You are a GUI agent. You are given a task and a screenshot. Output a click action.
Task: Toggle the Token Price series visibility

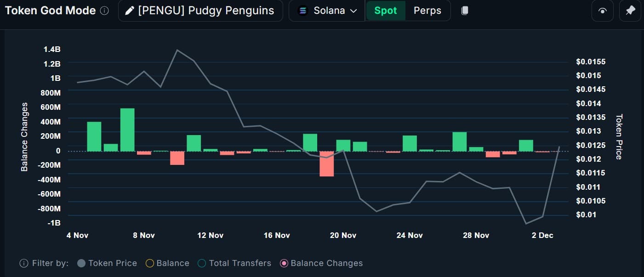[82, 263]
